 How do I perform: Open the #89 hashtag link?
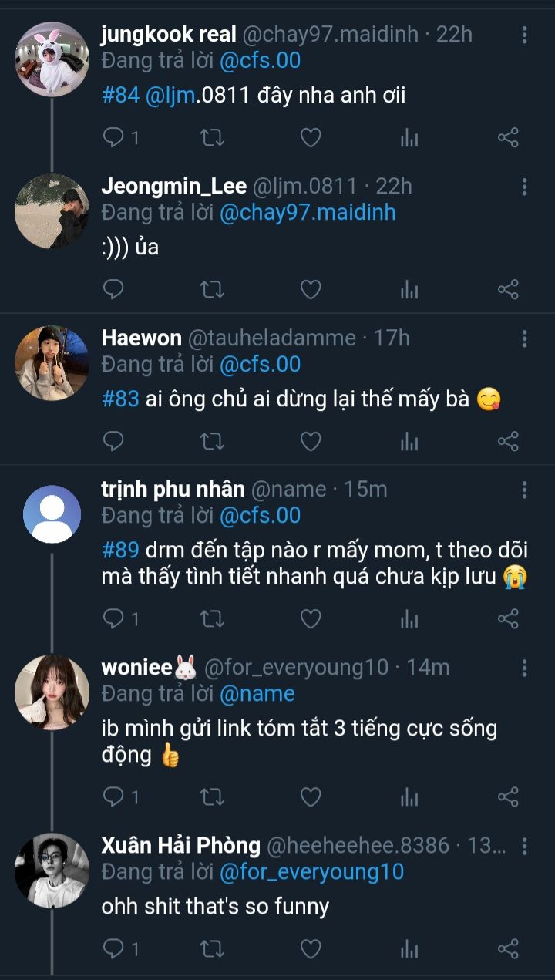(x=119, y=550)
